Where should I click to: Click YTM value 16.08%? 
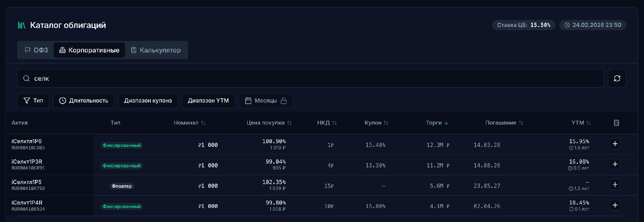[579, 162]
